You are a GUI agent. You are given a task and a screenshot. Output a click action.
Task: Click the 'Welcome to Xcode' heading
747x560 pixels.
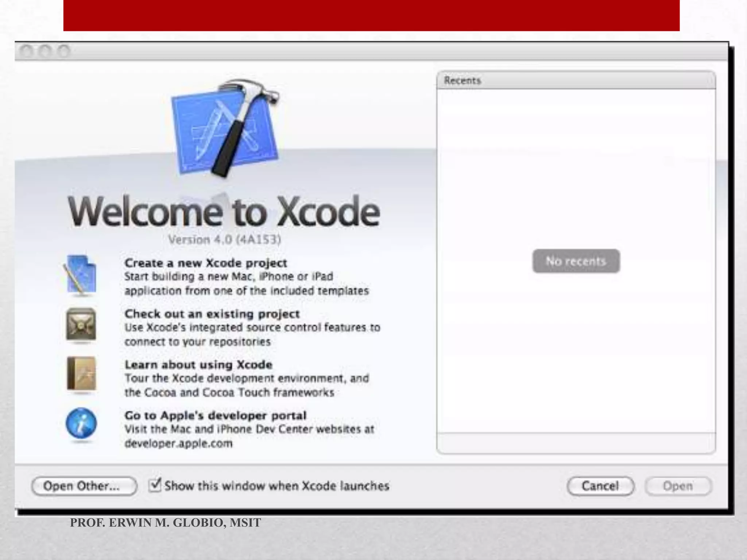coord(224,212)
